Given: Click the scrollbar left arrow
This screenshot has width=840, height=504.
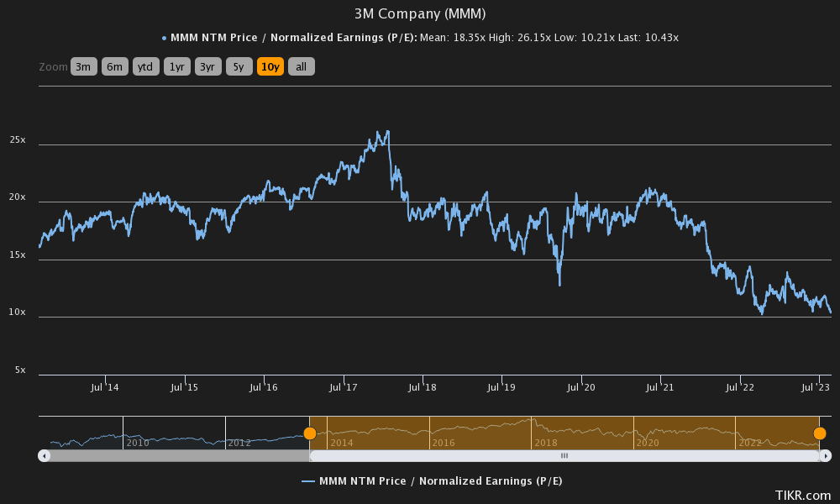Looking at the screenshot, I should pyautogui.click(x=44, y=456).
